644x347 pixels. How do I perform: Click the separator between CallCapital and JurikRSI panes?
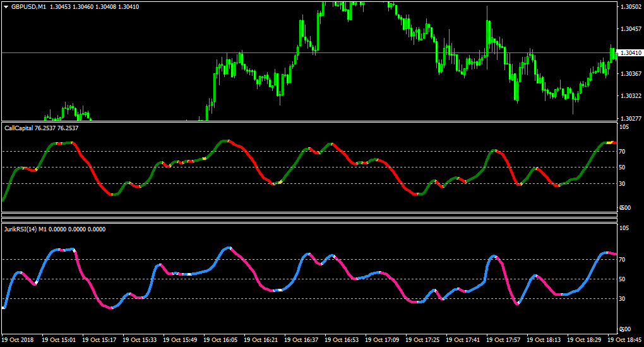309,218
